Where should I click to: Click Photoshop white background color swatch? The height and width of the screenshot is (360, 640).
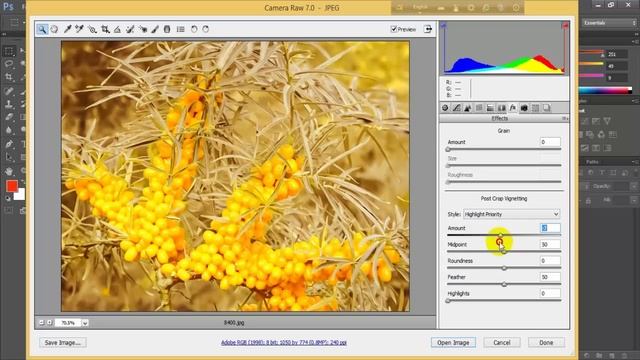point(20,195)
